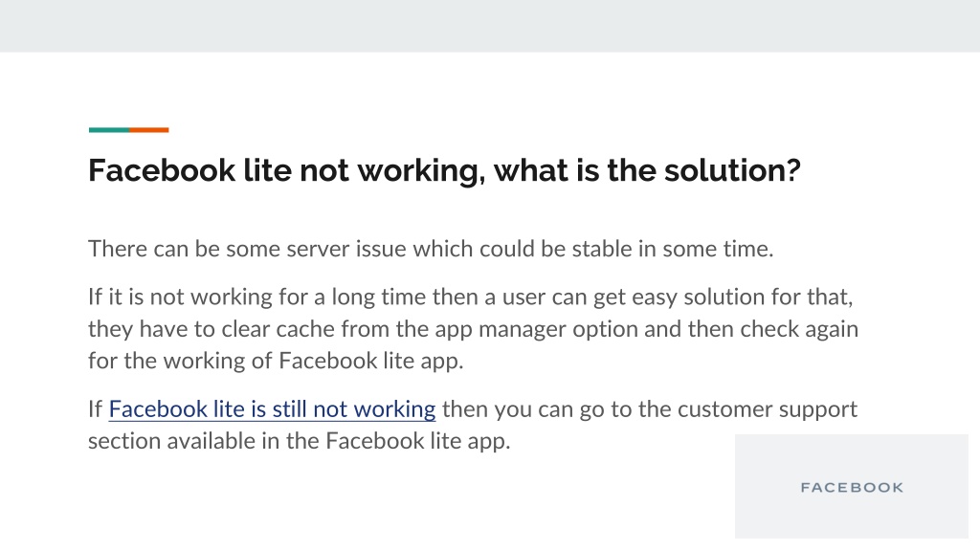Screen dimensions: 980x551
Task: Click the word 'If' before the hyperlink
Action: click(x=95, y=409)
